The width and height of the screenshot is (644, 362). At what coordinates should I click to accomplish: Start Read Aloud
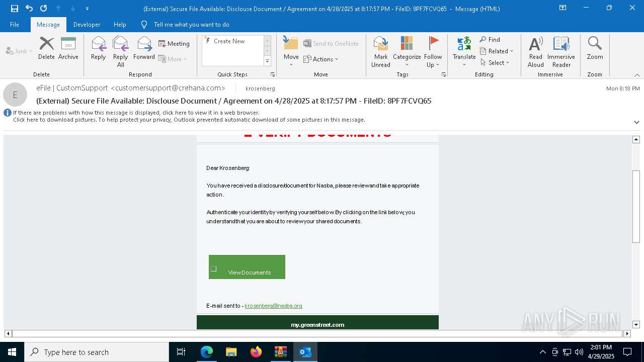(x=536, y=52)
